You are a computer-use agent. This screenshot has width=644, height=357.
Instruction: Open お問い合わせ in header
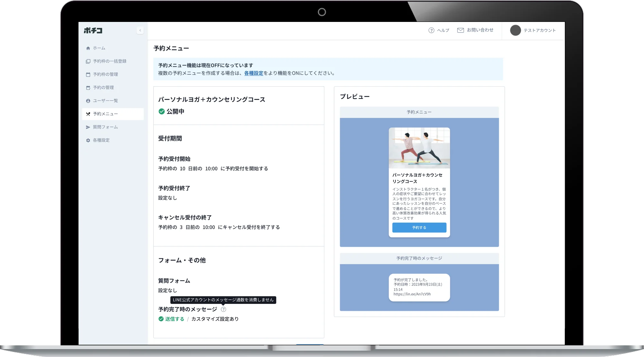click(x=480, y=30)
